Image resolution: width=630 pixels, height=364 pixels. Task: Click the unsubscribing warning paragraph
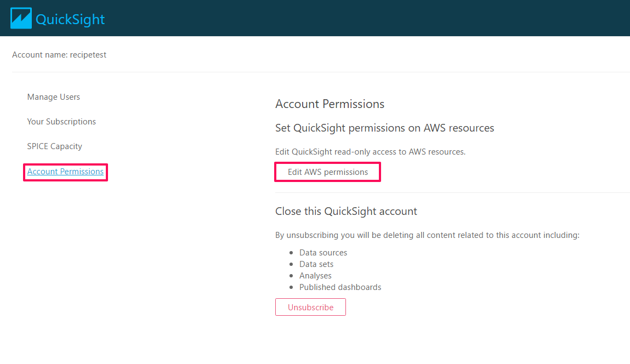click(427, 235)
